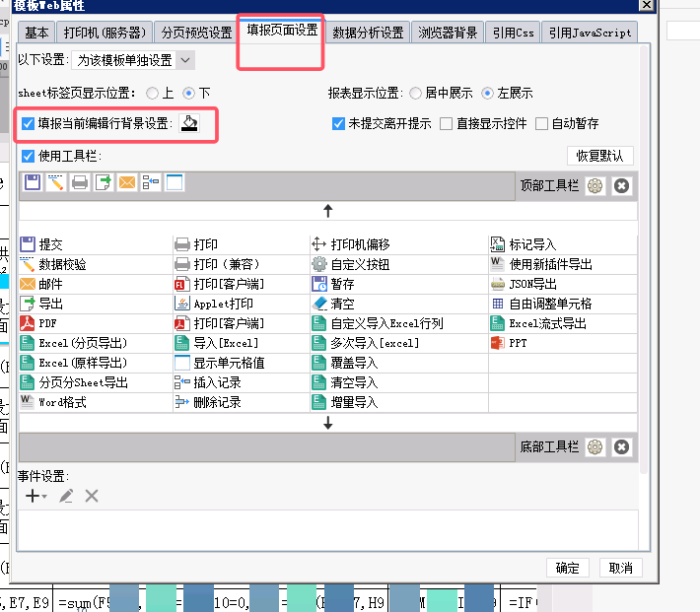Viewport: 700px width, 612px height.
Task: Click the dialog vertical scrollbar
Action: coord(644,259)
